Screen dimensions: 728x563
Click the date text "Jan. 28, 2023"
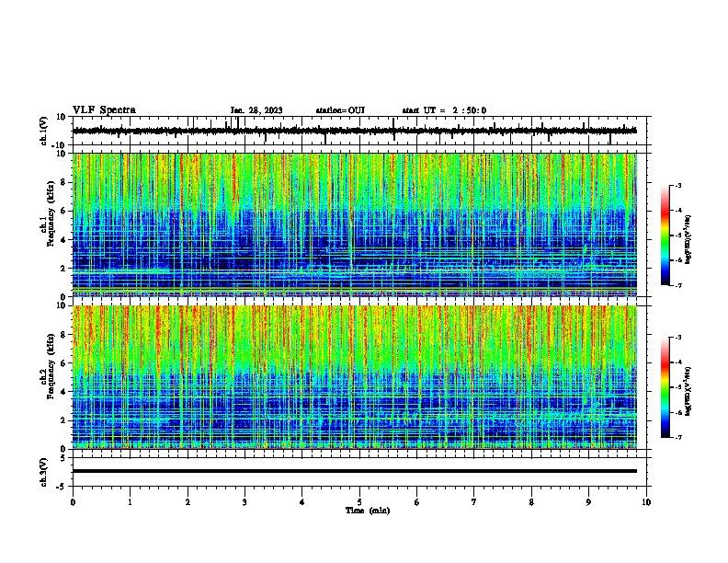point(256,110)
